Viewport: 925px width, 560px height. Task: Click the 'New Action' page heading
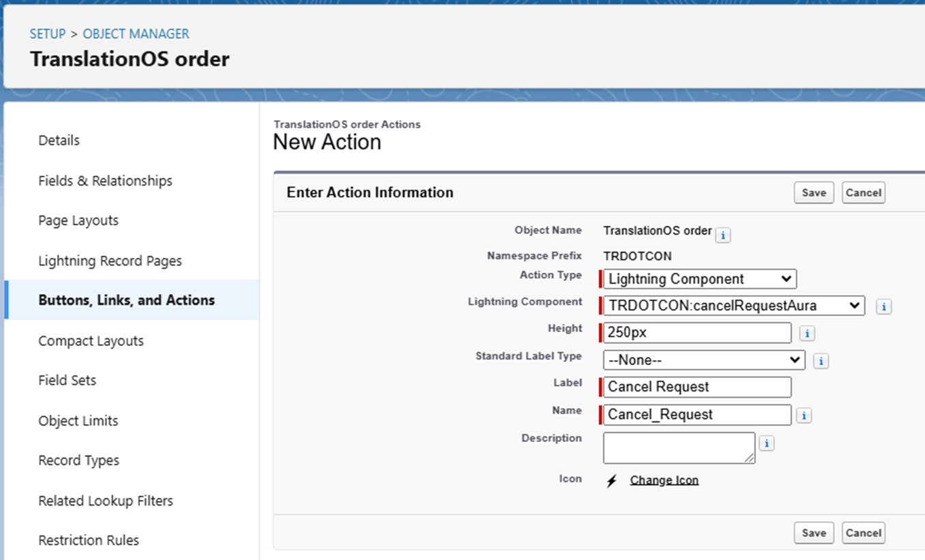pos(327,143)
